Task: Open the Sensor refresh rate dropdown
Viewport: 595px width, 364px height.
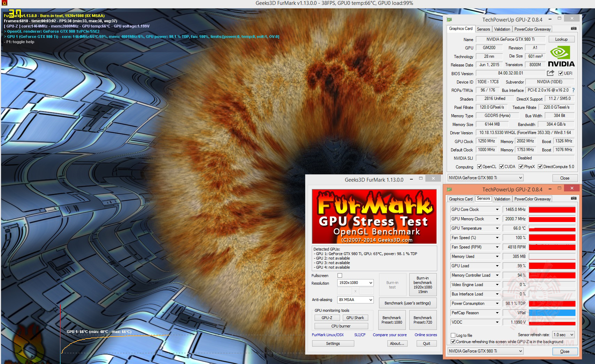Action: coord(563,335)
